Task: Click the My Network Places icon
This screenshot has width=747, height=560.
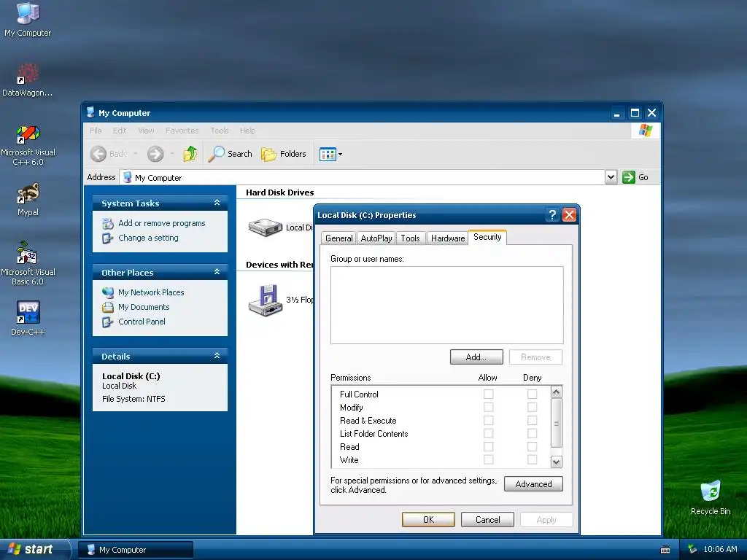Action: [108, 292]
